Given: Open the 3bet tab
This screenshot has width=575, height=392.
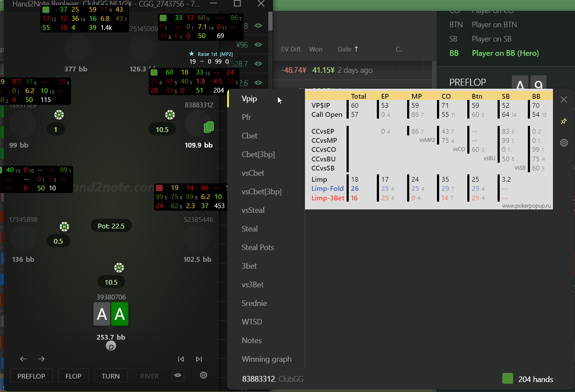Looking at the screenshot, I should (x=249, y=266).
